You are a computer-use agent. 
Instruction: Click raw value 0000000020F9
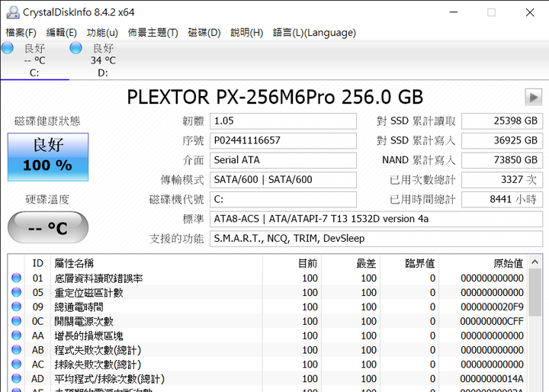(x=492, y=307)
